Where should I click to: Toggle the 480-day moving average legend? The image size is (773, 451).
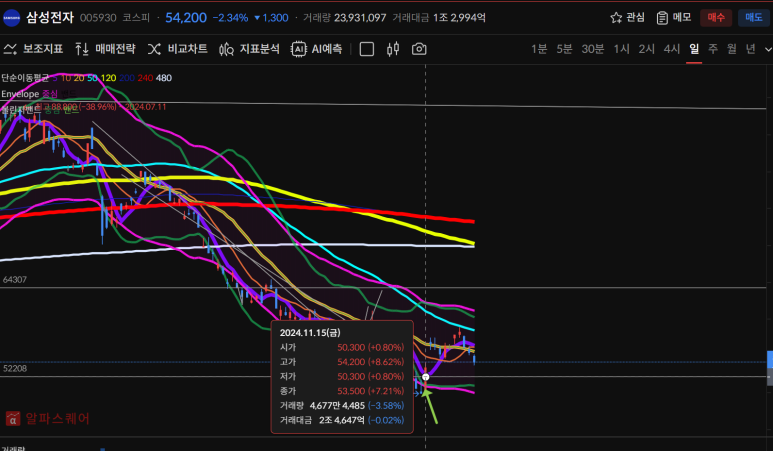click(x=164, y=78)
